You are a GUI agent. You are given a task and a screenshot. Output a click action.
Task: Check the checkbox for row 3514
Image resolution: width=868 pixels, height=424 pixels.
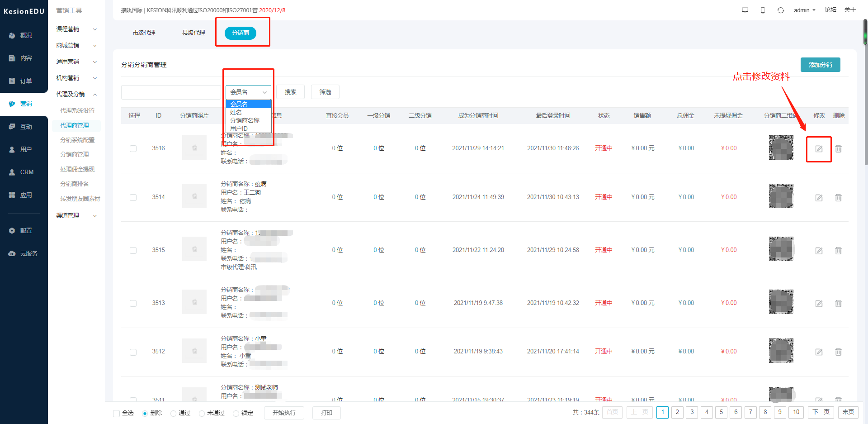click(133, 197)
